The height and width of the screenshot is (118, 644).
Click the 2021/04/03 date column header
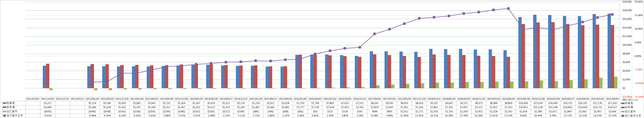tap(612, 99)
